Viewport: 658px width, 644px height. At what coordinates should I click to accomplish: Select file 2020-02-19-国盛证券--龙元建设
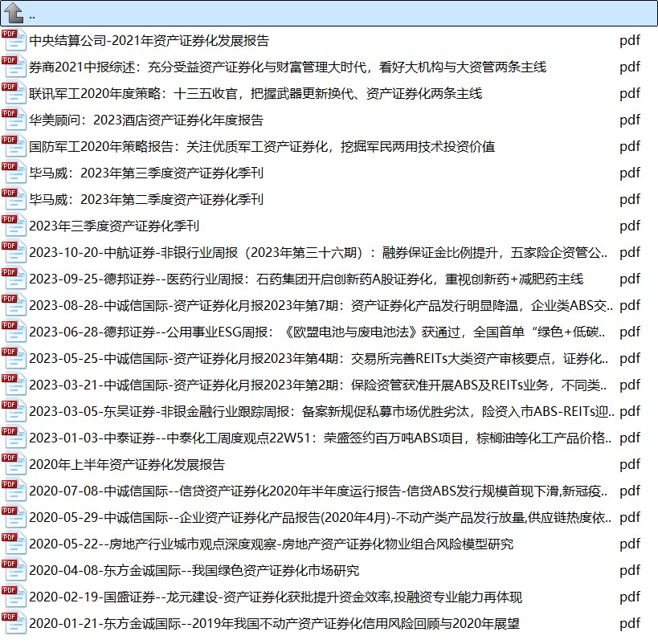(x=276, y=597)
